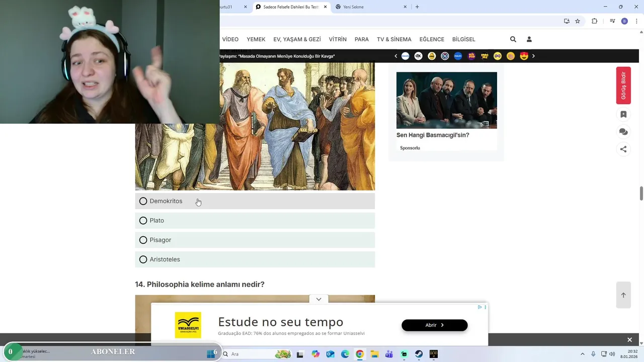The height and width of the screenshot is (362, 644).
Task: Open the Chrome three-dot menu
Action: (x=637, y=21)
